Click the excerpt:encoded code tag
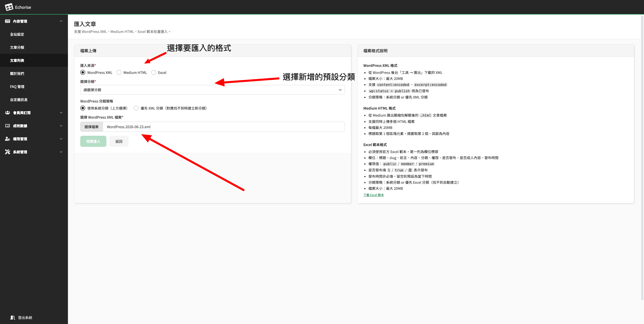Image resolution: width=644 pixels, height=324 pixels. 430,85
